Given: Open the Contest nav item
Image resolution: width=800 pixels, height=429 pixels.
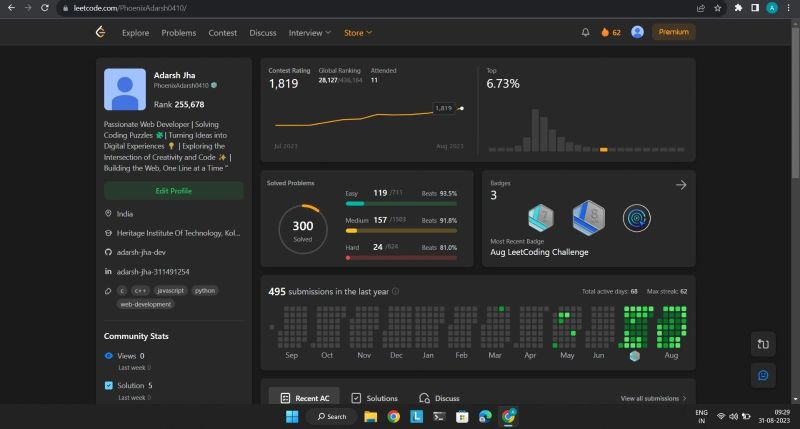Looking at the screenshot, I should 222,32.
